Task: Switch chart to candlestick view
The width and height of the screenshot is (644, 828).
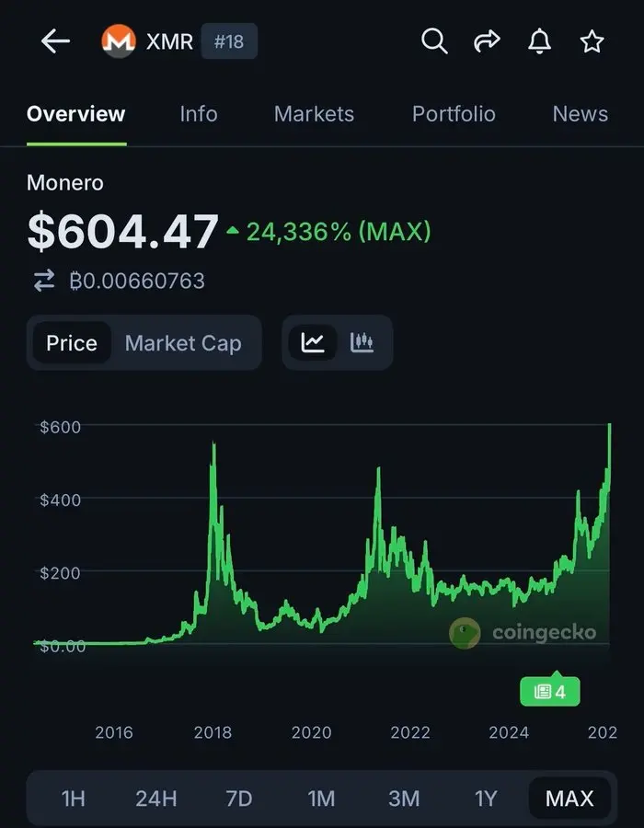Action: 362,341
